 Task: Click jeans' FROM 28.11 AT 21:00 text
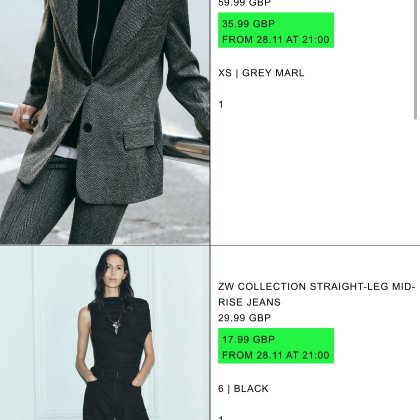click(x=276, y=355)
